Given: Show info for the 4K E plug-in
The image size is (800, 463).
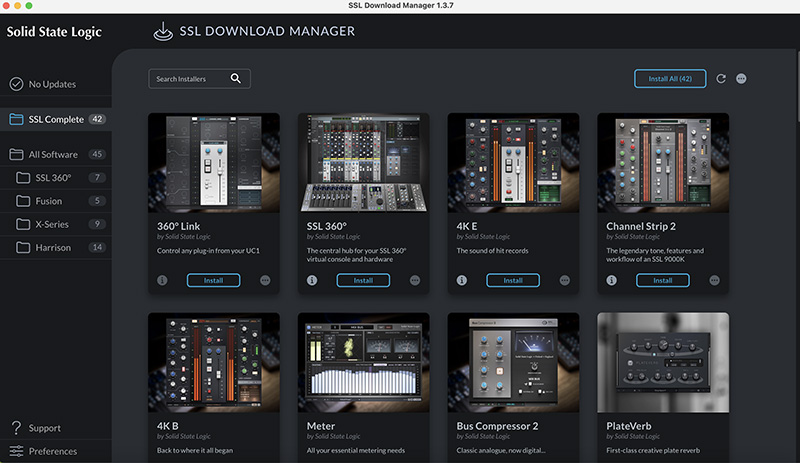Looking at the screenshot, I should (462, 281).
